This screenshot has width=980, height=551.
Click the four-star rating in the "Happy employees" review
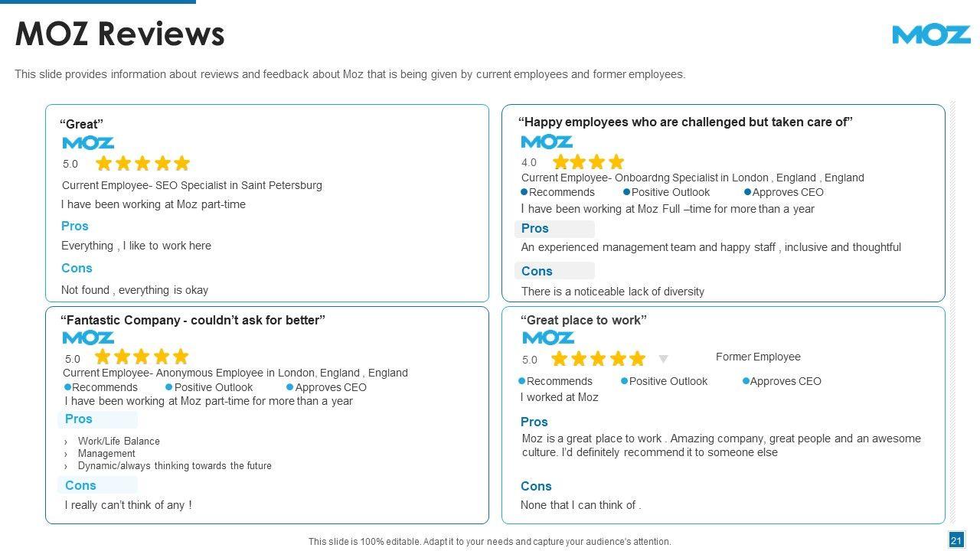pos(588,161)
